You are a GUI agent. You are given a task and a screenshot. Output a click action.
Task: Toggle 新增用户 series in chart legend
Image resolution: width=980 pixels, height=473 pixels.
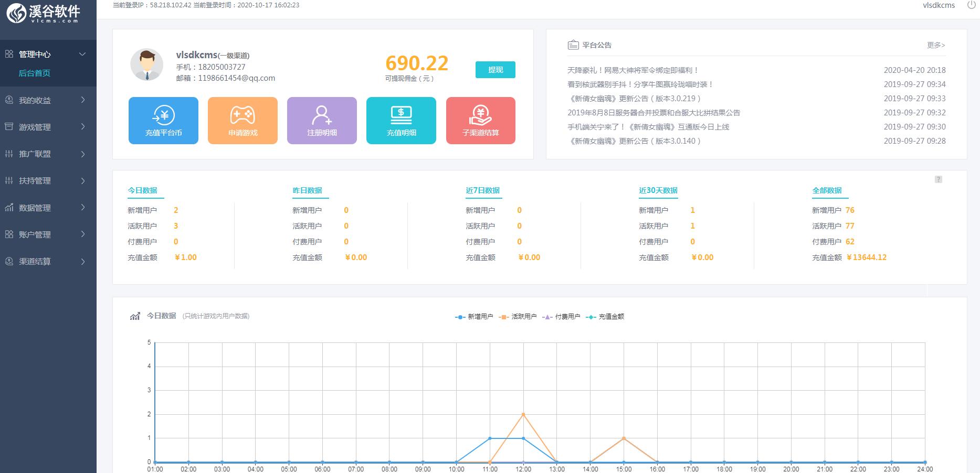(x=475, y=317)
